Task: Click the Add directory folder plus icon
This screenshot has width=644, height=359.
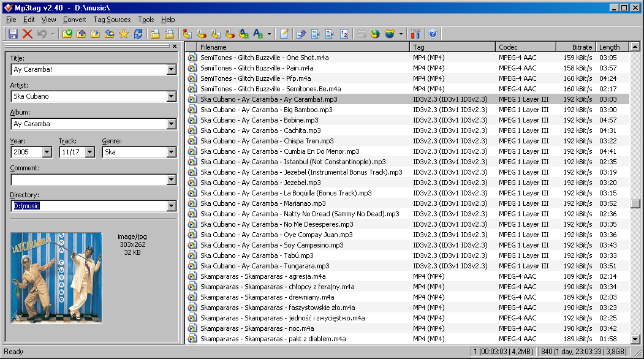Action: [x=81, y=34]
